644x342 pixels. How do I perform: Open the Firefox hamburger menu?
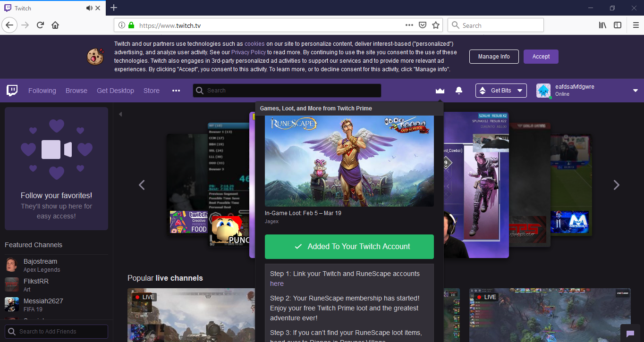point(636,25)
